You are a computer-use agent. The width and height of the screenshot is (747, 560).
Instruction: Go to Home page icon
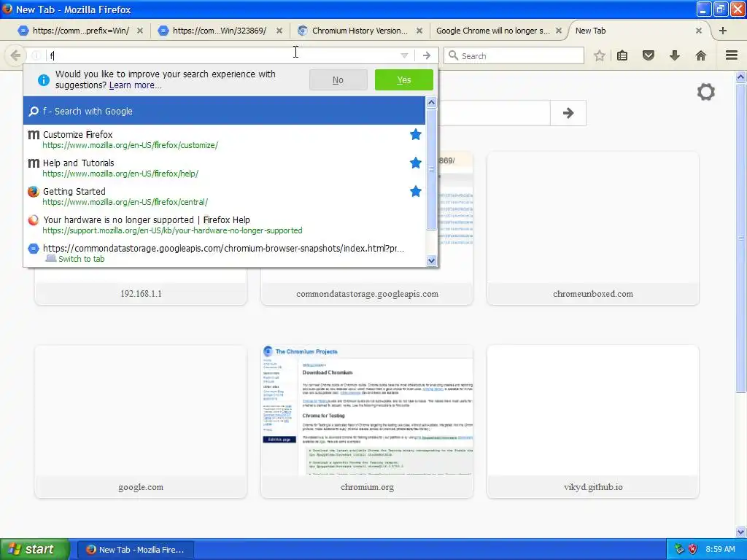701,55
